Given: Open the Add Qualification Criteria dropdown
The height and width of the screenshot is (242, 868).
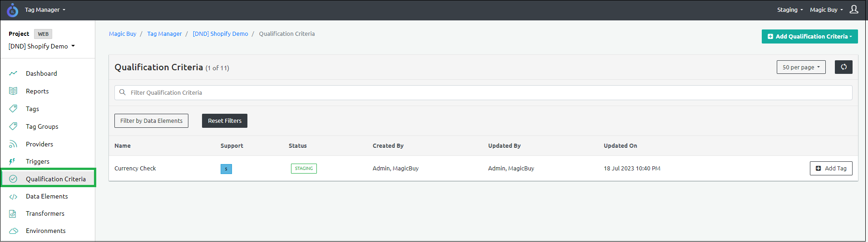Looking at the screenshot, I should point(809,37).
